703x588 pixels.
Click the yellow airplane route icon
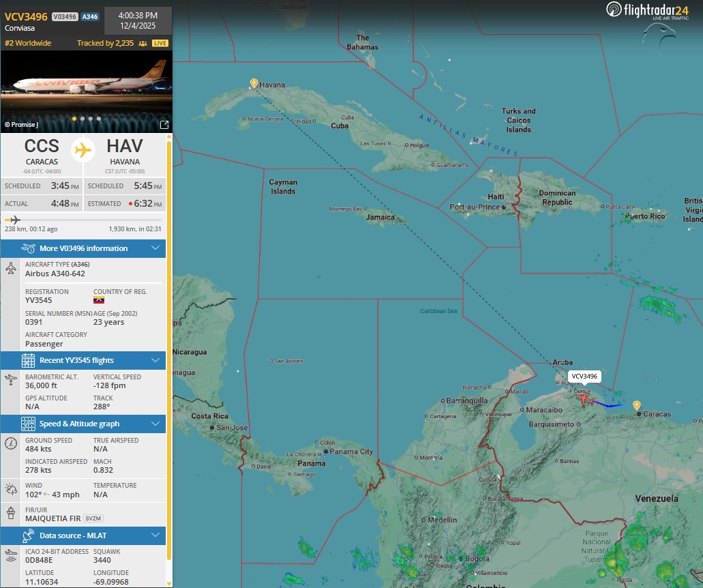point(83,150)
